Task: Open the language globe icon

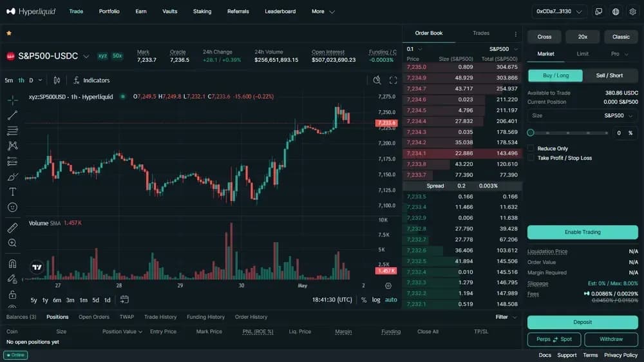Action: (616, 12)
